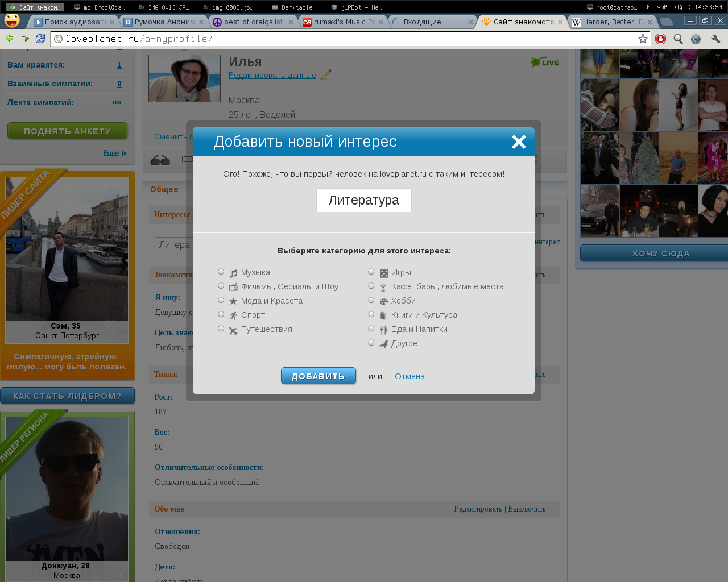Switch to Harder, Better Wikipedia tab
728x582 pixels.
(613, 22)
